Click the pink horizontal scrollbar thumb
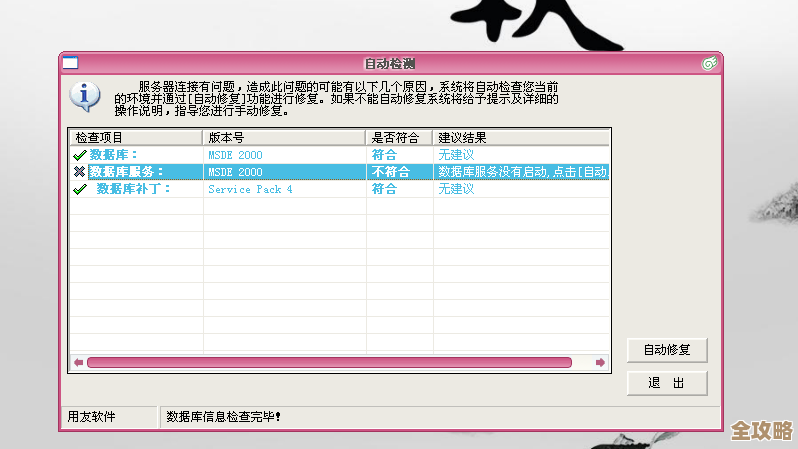 pyautogui.click(x=330, y=362)
